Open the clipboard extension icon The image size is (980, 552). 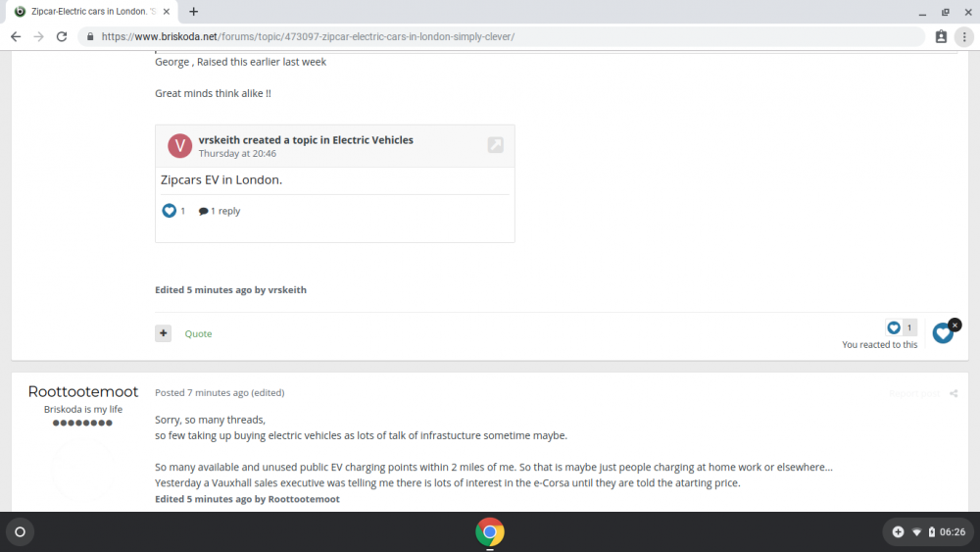pos(941,37)
